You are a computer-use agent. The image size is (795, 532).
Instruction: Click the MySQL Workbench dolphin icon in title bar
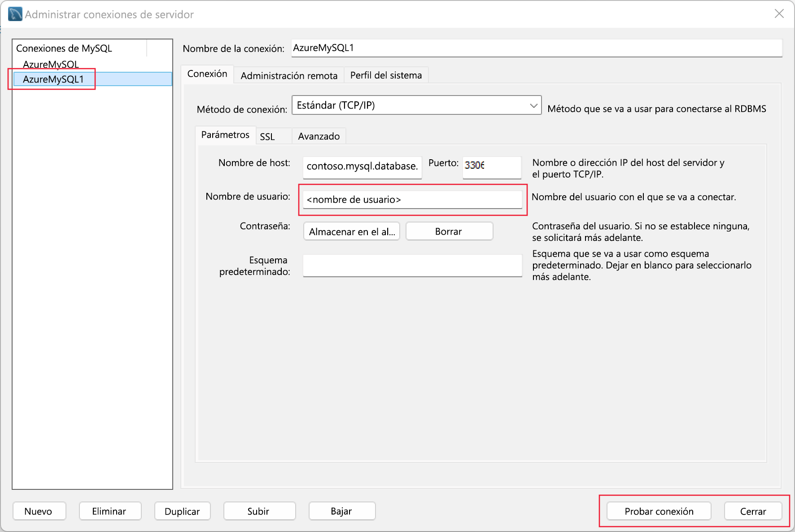15,14
